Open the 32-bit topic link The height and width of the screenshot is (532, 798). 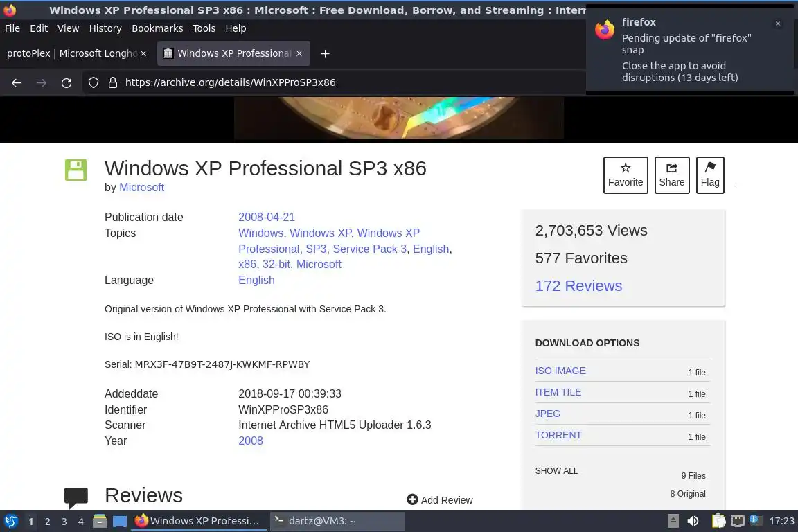click(x=276, y=264)
